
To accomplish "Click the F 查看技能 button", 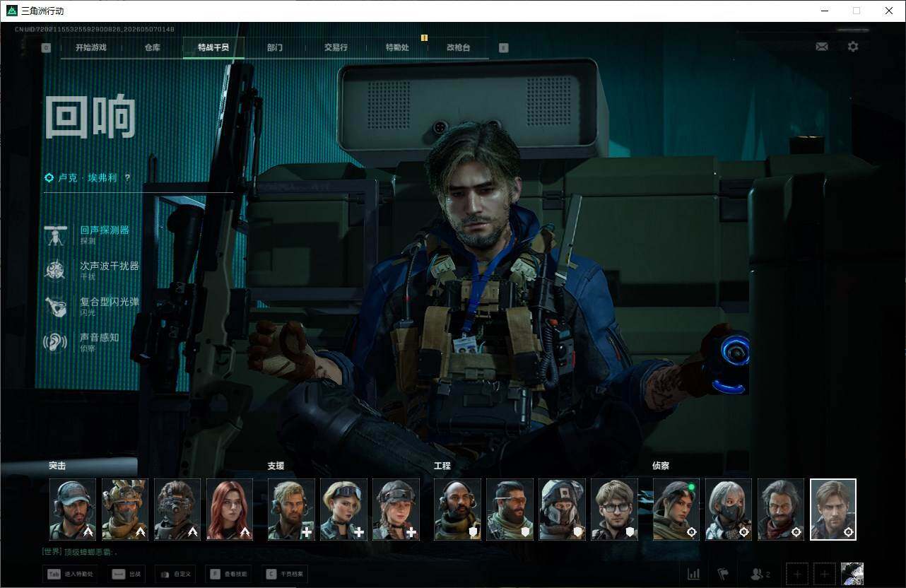I will click(x=229, y=575).
